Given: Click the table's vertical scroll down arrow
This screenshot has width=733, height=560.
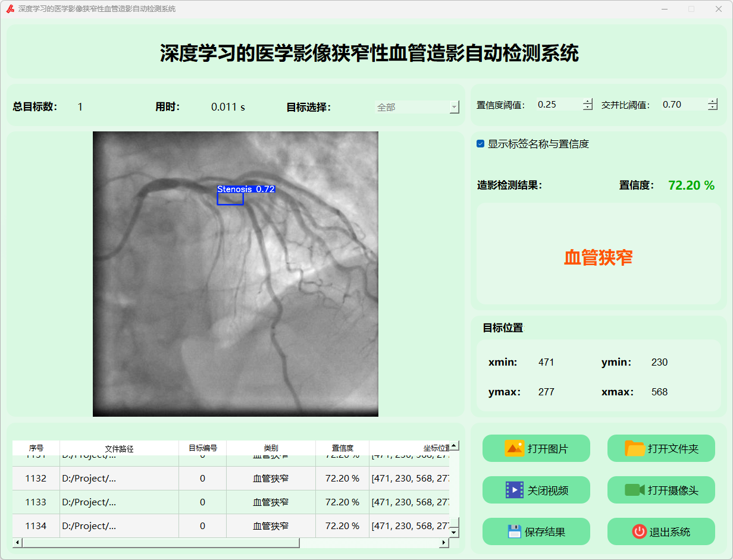Looking at the screenshot, I should pyautogui.click(x=454, y=533).
